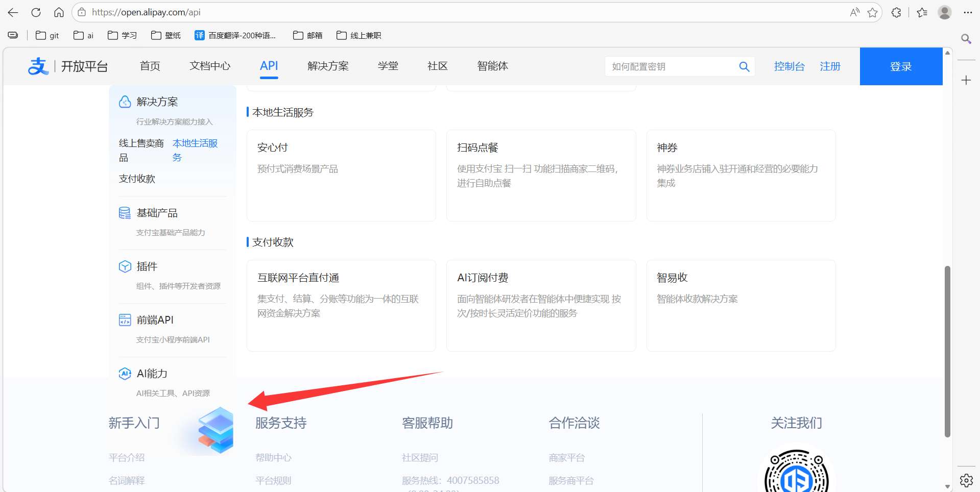Toggle read aloud in address bar
Viewport: 980px width, 492px height.
(854, 12)
